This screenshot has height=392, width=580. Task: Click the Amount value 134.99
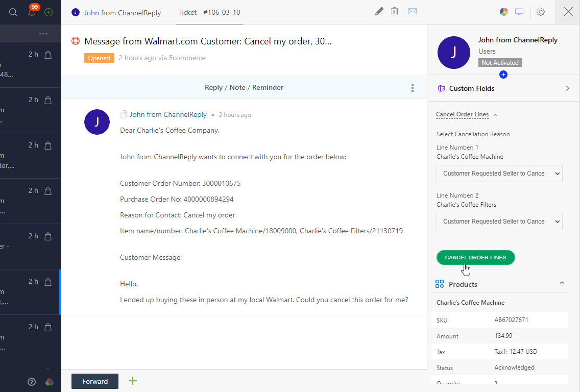(503, 336)
